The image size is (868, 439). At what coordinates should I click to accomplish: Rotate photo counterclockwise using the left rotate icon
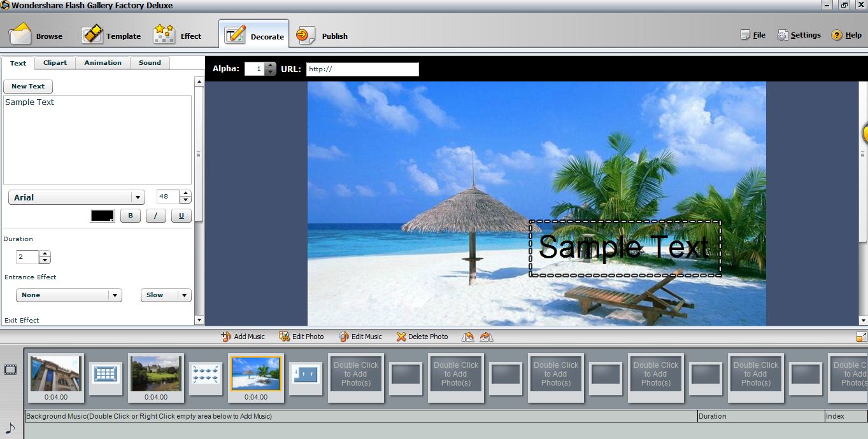click(468, 337)
